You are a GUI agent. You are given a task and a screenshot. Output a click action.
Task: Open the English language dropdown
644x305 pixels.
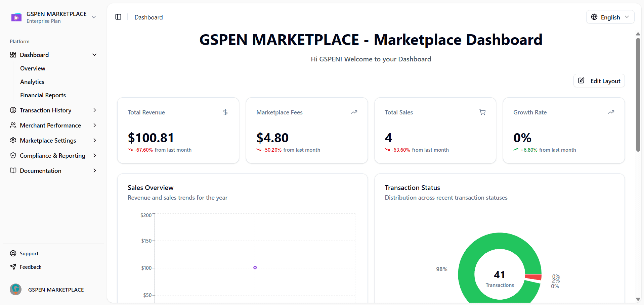610,17
